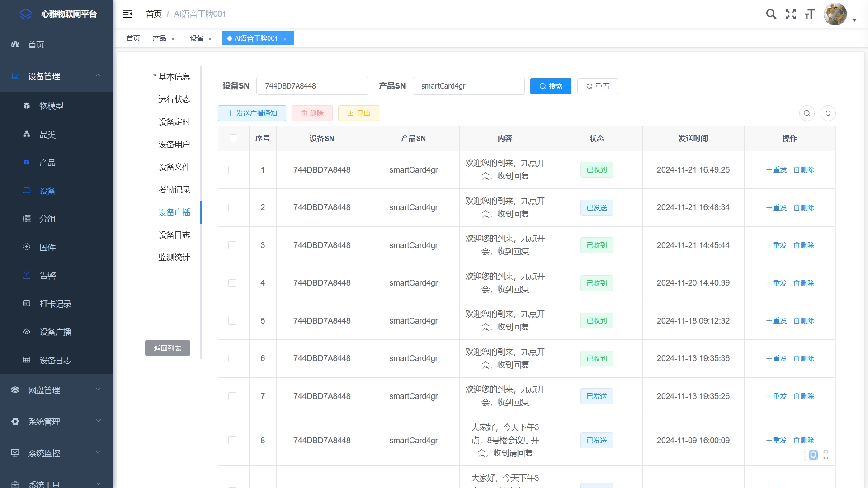The height and width of the screenshot is (488, 868).
Task: Click the 设备SN input field
Action: coord(312,86)
